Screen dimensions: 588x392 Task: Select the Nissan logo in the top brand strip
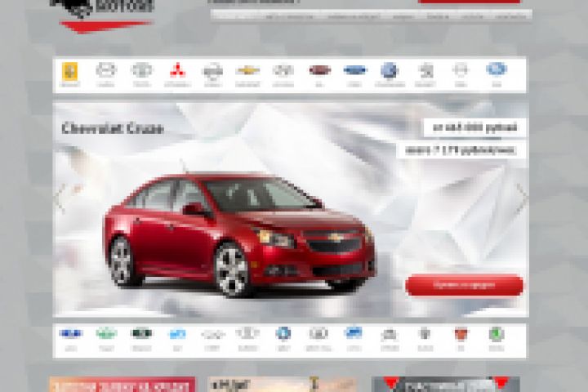212,71
